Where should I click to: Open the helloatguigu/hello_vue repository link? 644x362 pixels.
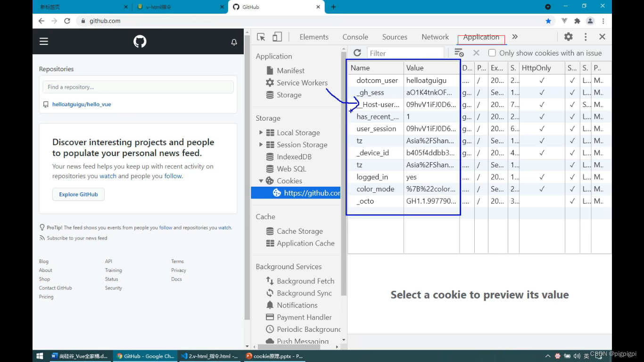pyautogui.click(x=82, y=104)
